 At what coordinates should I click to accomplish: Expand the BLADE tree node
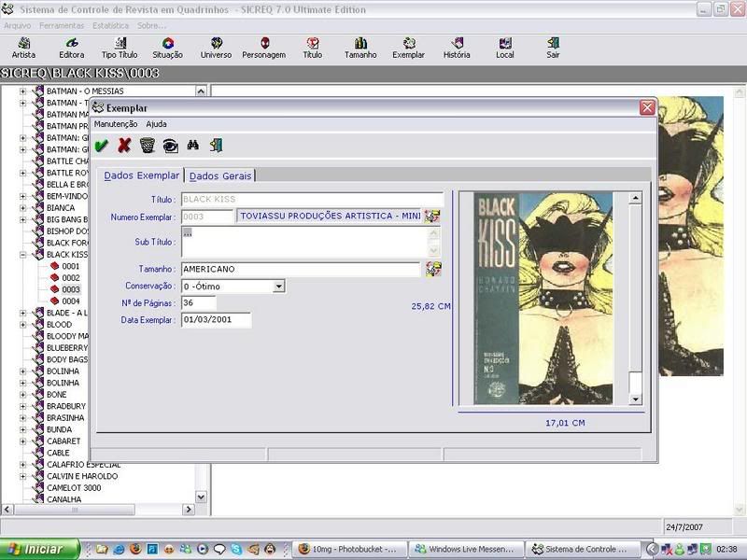point(22,313)
